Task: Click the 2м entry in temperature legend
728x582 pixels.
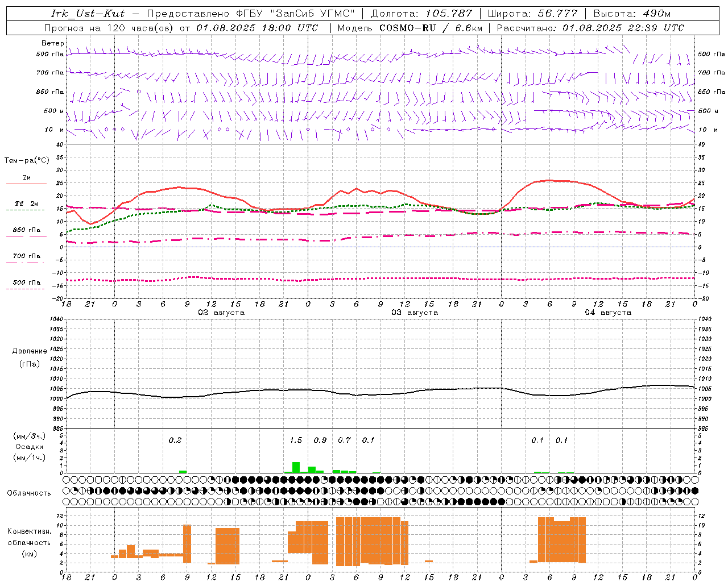Action: 27,177
